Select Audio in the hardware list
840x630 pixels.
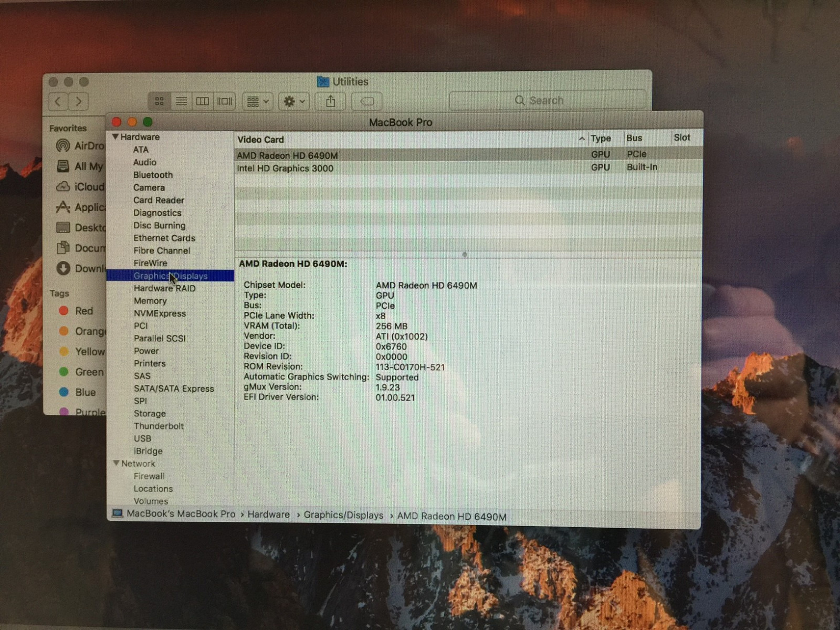pos(145,162)
